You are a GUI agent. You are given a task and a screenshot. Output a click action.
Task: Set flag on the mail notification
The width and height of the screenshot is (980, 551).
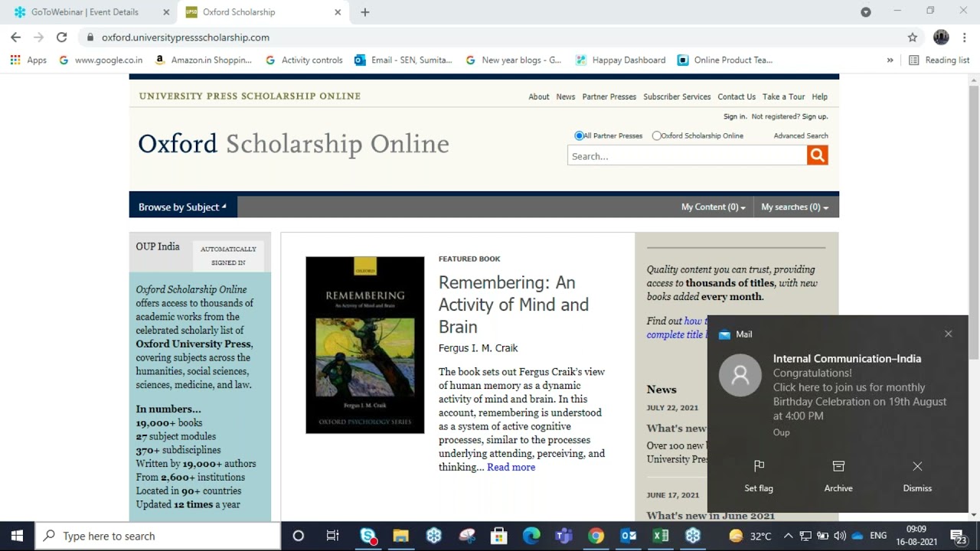pos(759,476)
